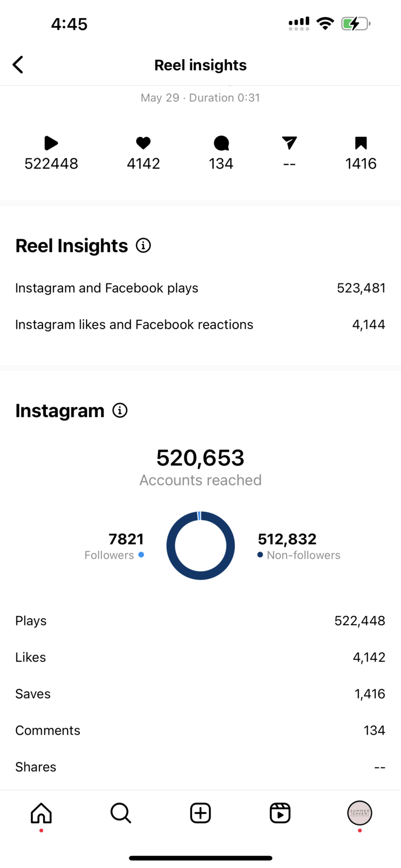Screen dimensions: 401x868
Task: Select the Instagram and Facebook plays row
Action: tap(200, 288)
